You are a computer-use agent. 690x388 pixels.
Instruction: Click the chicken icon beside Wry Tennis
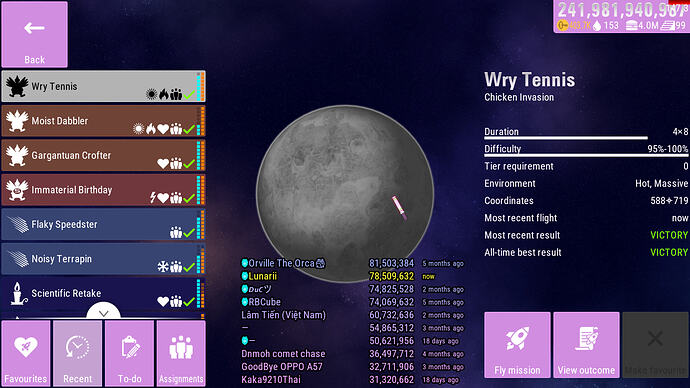pyautogui.click(x=17, y=86)
